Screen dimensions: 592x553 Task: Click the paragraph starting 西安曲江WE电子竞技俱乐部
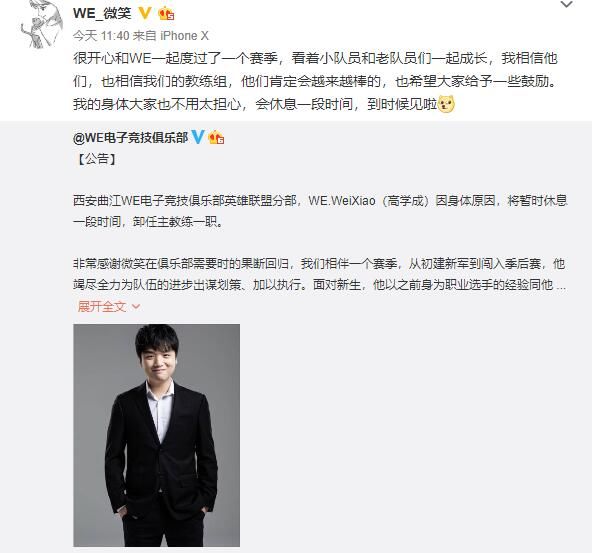click(x=320, y=211)
